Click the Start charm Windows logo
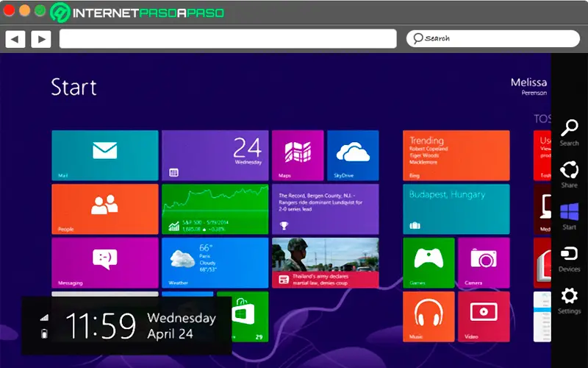The image size is (588, 368). (569, 216)
